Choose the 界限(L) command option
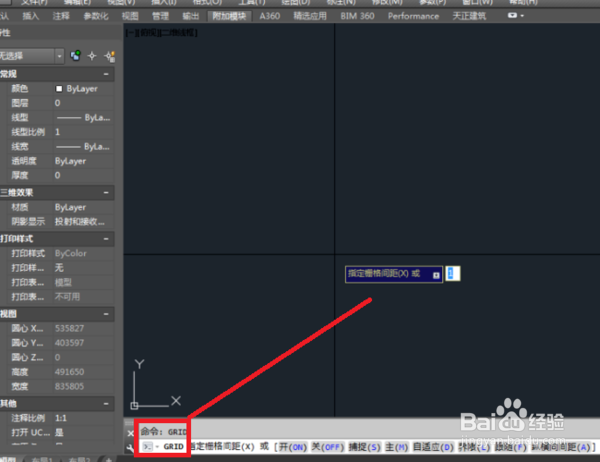Image resolution: width=600 pixels, height=462 pixels. (x=474, y=447)
